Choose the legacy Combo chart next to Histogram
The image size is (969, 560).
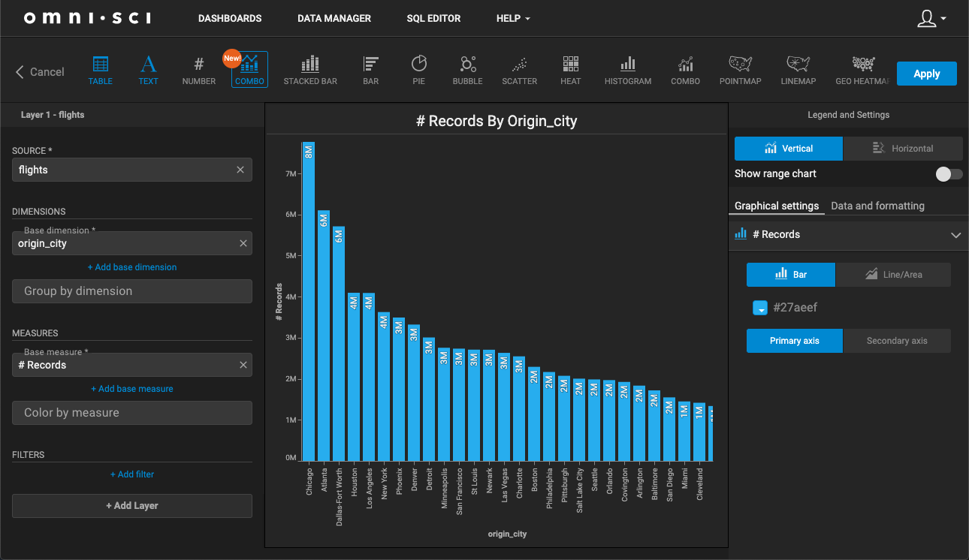685,71
